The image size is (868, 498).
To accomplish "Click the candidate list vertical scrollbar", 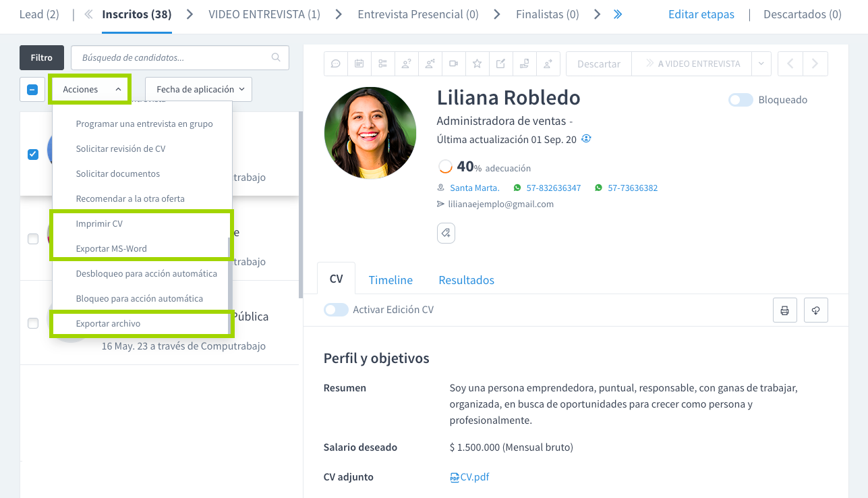I will 300,202.
